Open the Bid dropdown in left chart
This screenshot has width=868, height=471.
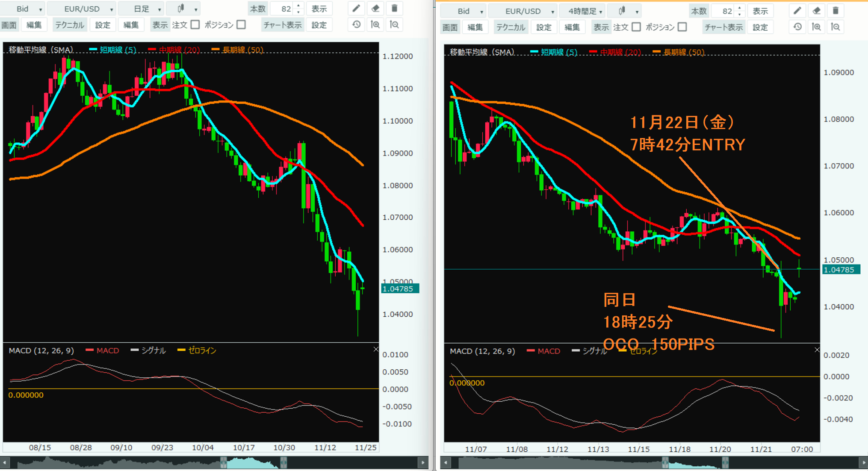pos(22,9)
